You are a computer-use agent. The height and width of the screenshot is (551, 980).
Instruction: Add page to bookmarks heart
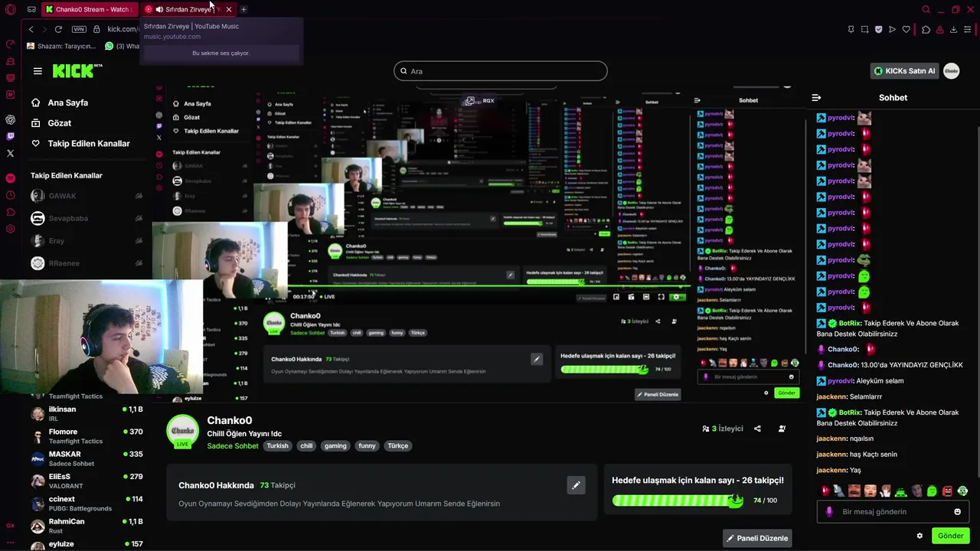[906, 29]
